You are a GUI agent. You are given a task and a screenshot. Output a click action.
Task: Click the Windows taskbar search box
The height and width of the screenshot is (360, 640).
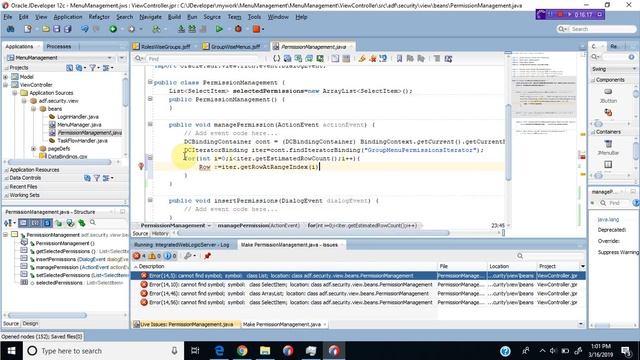[x=102, y=351]
